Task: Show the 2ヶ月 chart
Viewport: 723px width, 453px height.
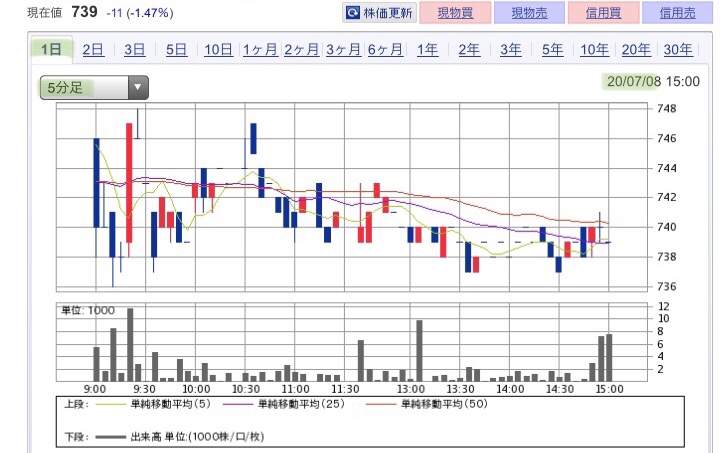Action: coord(302,49)
